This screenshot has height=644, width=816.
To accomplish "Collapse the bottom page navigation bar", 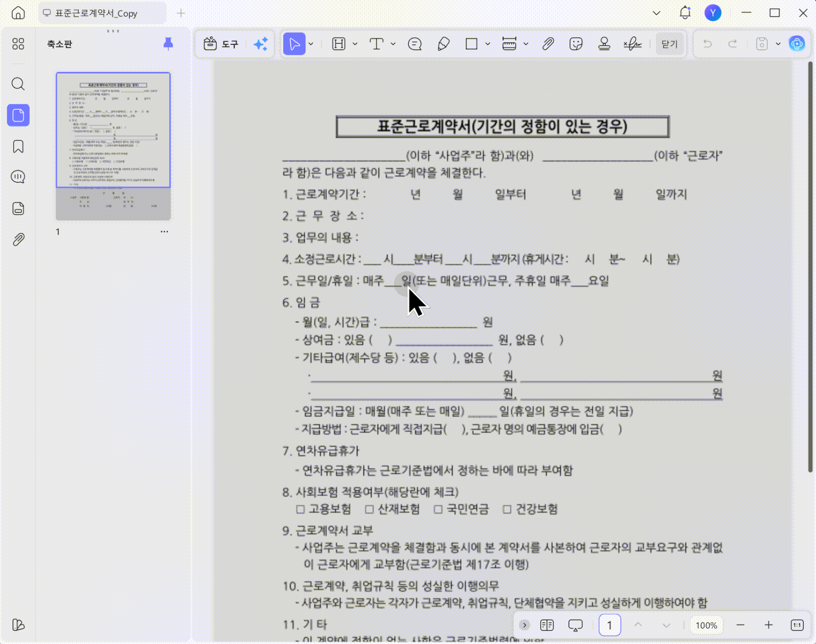I will [524, 625].
